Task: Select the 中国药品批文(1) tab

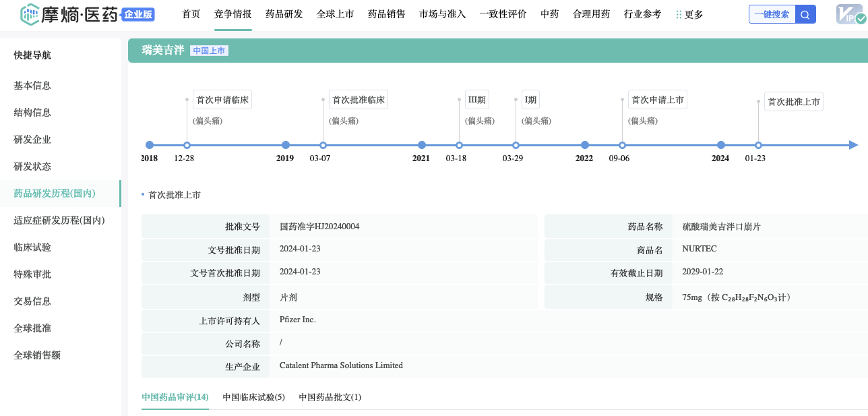Action: (x=330, y=397)
